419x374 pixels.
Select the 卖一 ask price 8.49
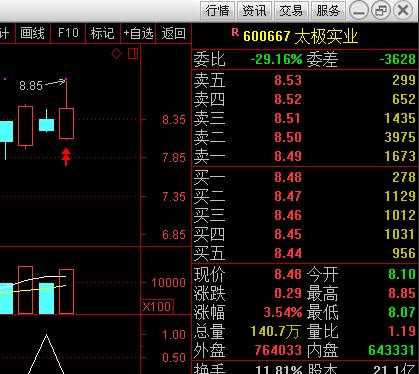pos(288,156)
